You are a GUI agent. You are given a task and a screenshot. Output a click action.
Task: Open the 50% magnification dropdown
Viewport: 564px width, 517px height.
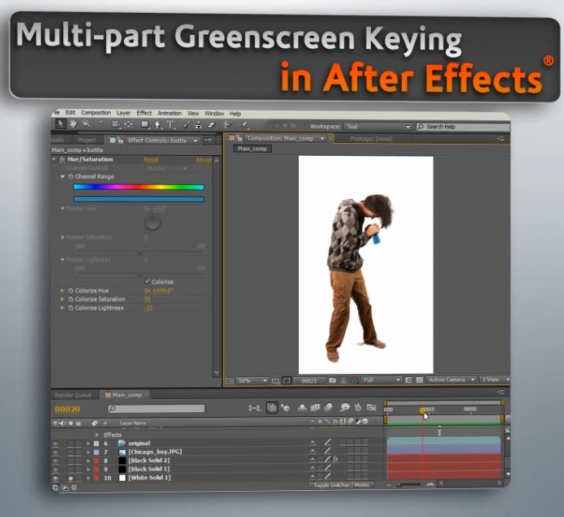[252, 380]
